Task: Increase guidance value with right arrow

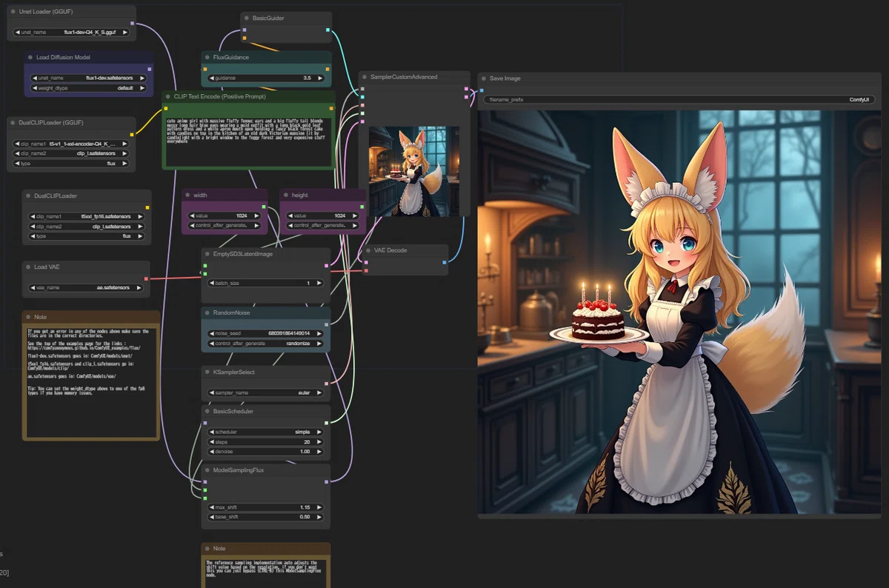Action: pyautogui.click(x=320, y=78)
